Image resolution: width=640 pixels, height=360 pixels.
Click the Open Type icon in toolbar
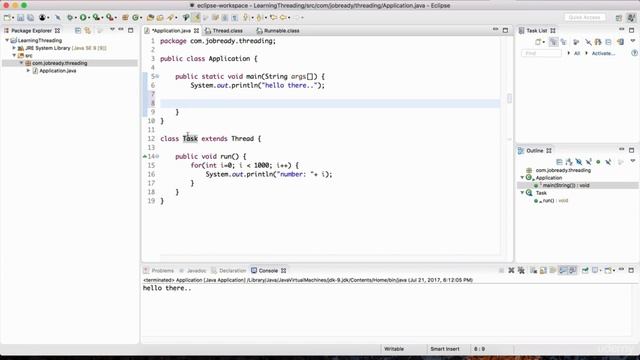[x=150, y=18]
